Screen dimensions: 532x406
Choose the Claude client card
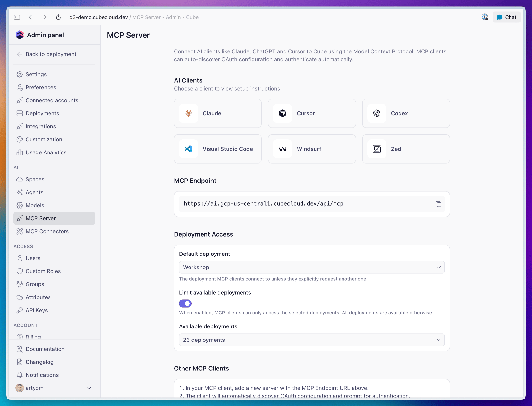tap(217, 113)
